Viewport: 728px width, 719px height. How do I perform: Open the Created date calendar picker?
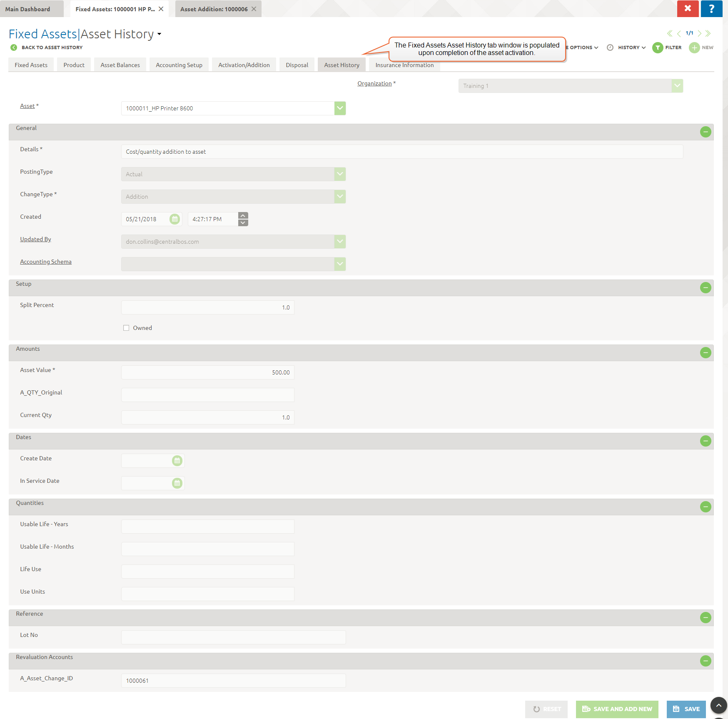(x=175, y=219)
